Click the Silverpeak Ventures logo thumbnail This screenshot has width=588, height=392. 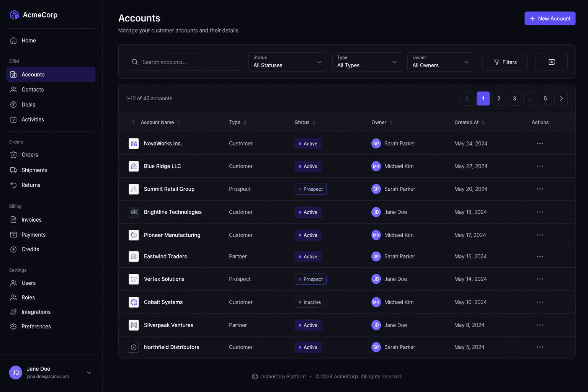point(134,325)
